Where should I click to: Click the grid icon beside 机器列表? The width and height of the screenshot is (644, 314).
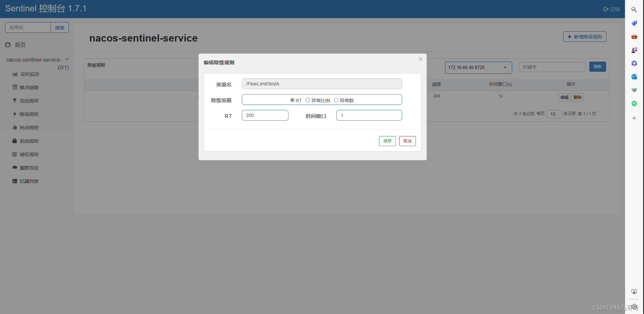(15, 181)
